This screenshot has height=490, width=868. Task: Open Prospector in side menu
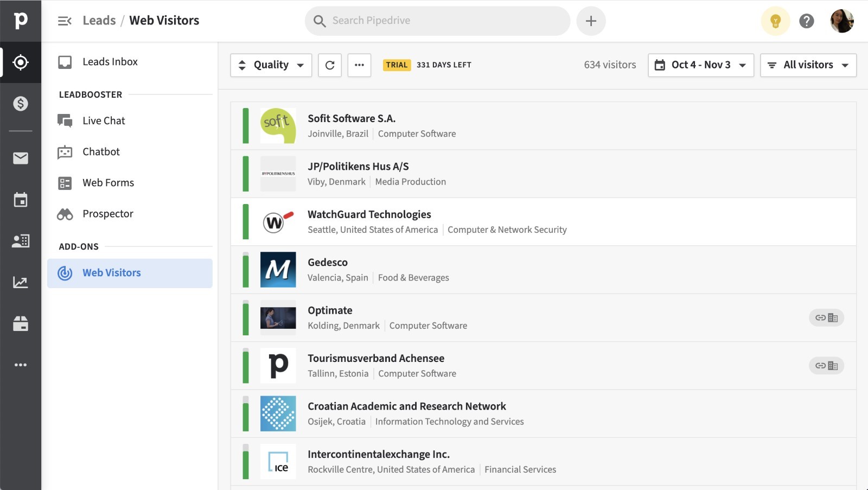(x=130, y=214)
